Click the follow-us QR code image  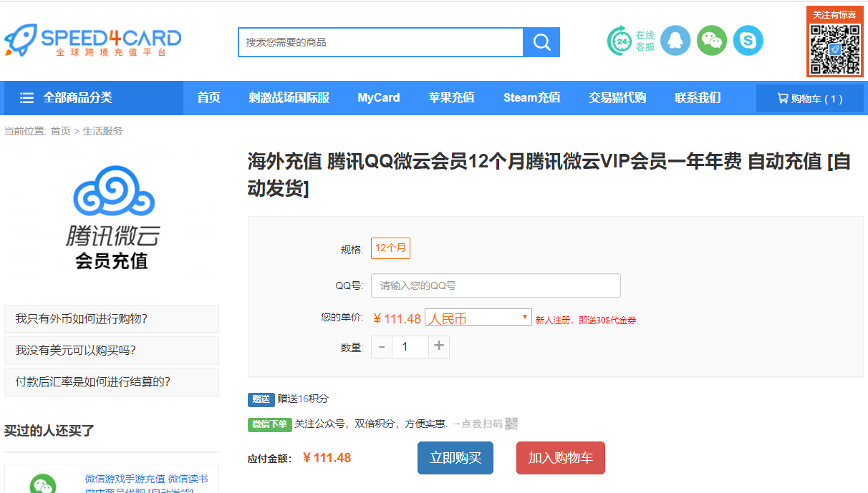click(834, 49)
